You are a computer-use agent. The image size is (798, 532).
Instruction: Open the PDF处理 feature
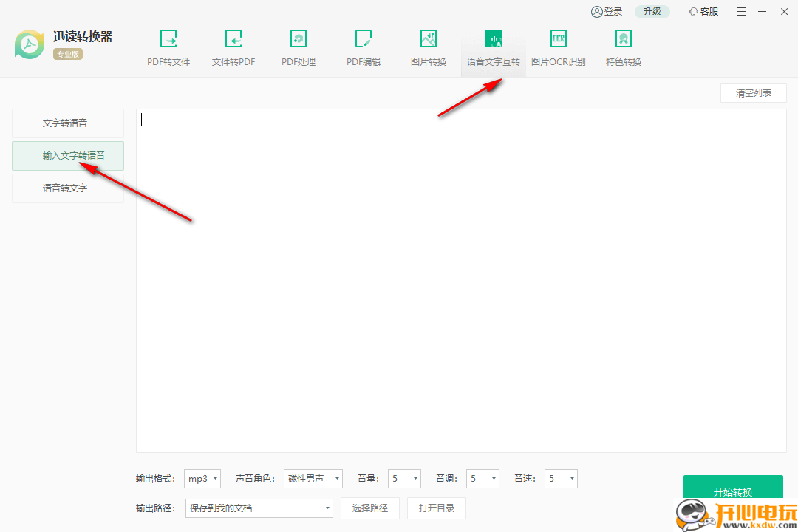pyautogui.click(x=299, y=47)
